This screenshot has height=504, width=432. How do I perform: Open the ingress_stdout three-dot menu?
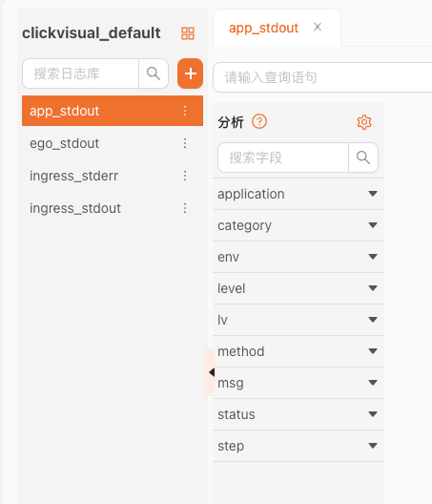tap(185, 208)
